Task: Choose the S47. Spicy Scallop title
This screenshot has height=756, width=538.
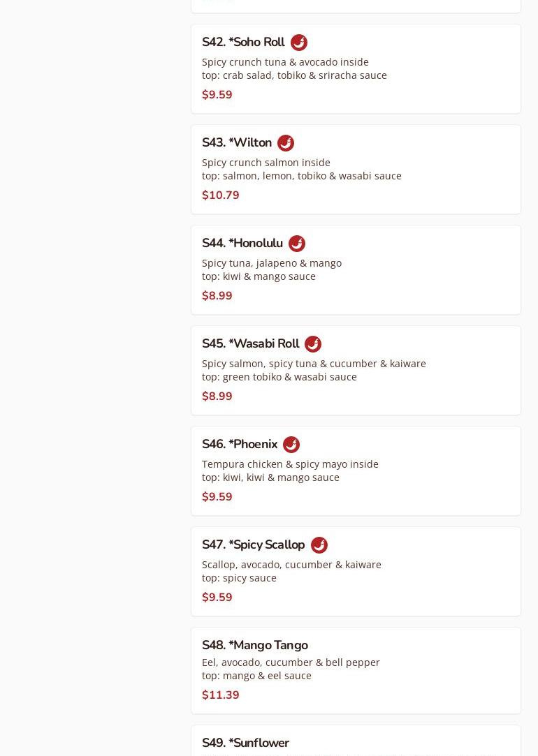Action: pyautogui.click(x=253, y=545)
